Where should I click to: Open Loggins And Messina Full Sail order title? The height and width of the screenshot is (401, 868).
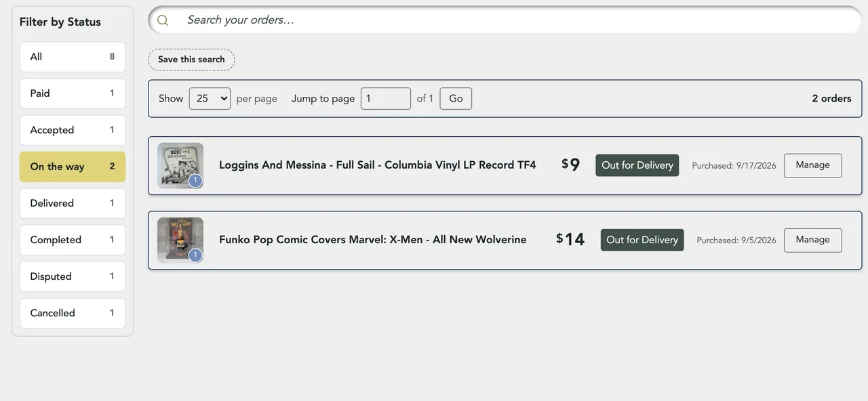[378, 165]
